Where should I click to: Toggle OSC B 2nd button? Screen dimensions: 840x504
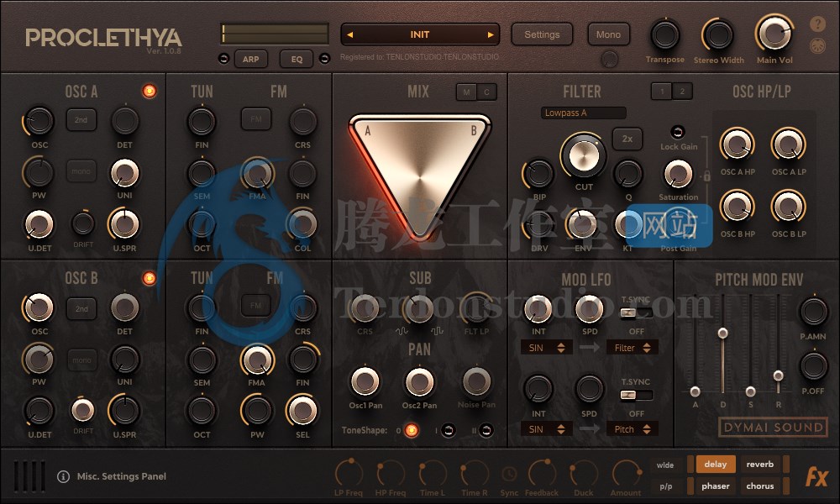point(81,308)
